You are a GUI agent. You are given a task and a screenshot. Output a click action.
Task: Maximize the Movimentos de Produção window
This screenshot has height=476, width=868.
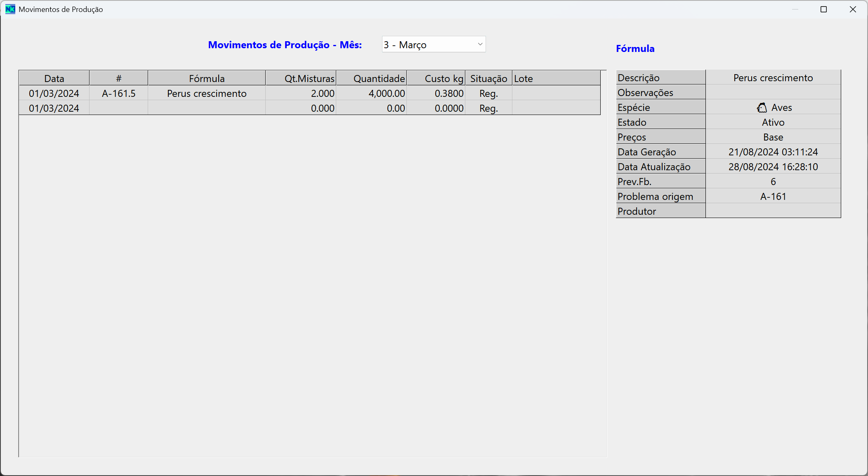click(x=823, y=9)
